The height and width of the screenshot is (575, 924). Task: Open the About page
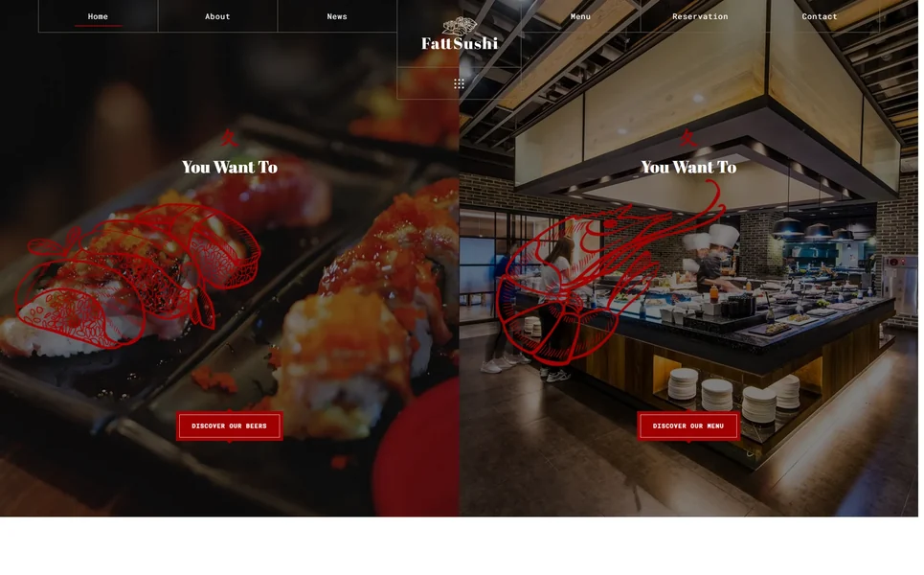tap(217, 16)
